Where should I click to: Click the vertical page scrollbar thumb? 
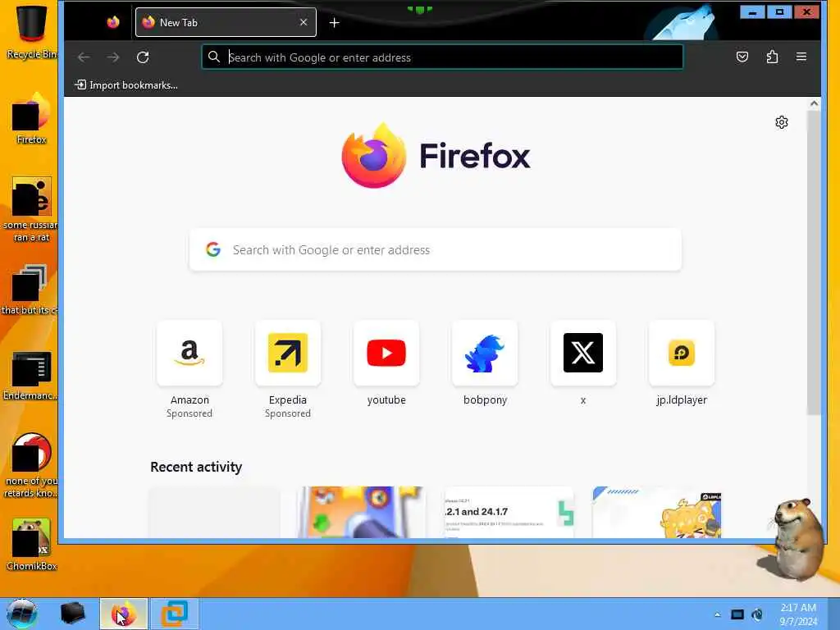click(815, 262)
